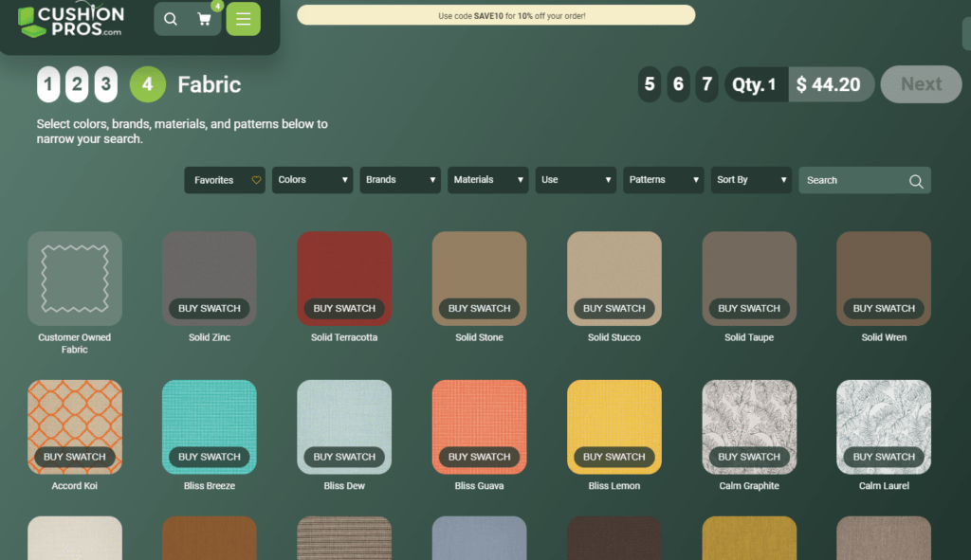Screen dimensions: 971x560
Task: Buy swatch of Solid Terracotta
Action: point(344,308)
